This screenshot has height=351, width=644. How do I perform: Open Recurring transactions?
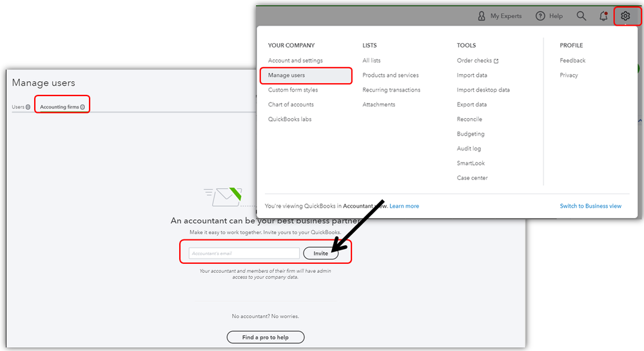tap(391, 90)
